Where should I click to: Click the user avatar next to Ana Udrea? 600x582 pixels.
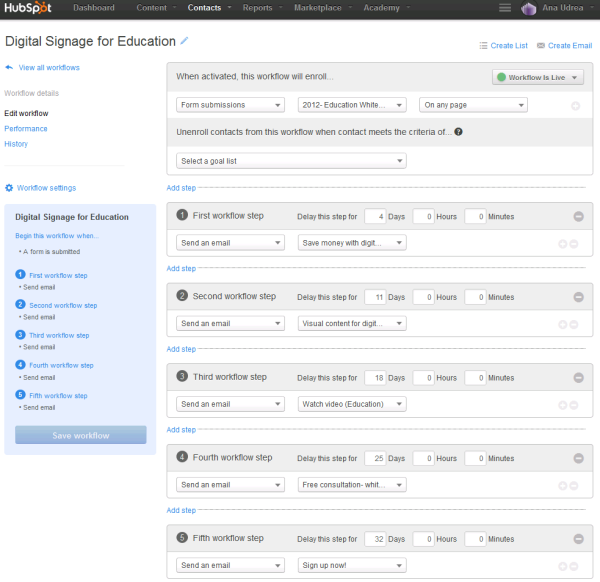pyautogui.click(x=529, y=9)
